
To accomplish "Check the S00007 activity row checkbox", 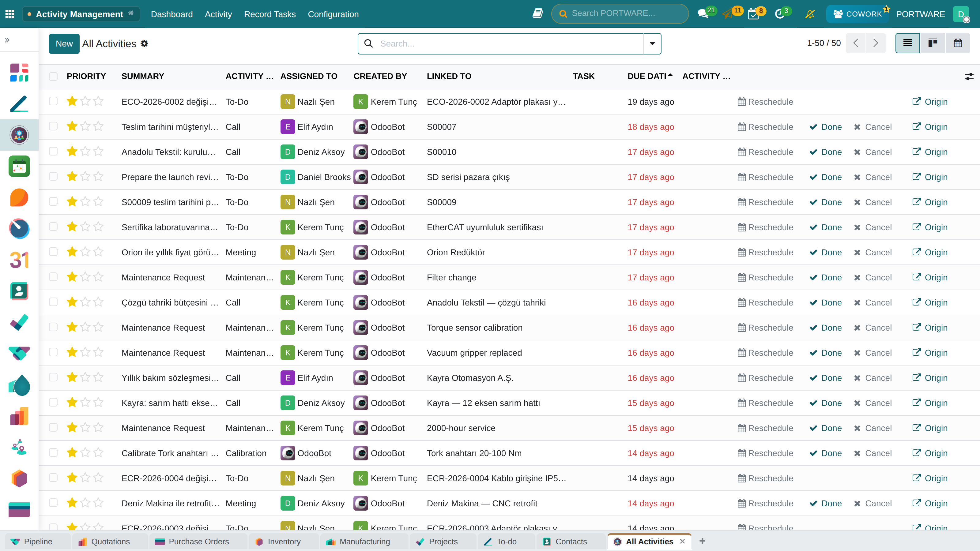I will pos(53,126).
